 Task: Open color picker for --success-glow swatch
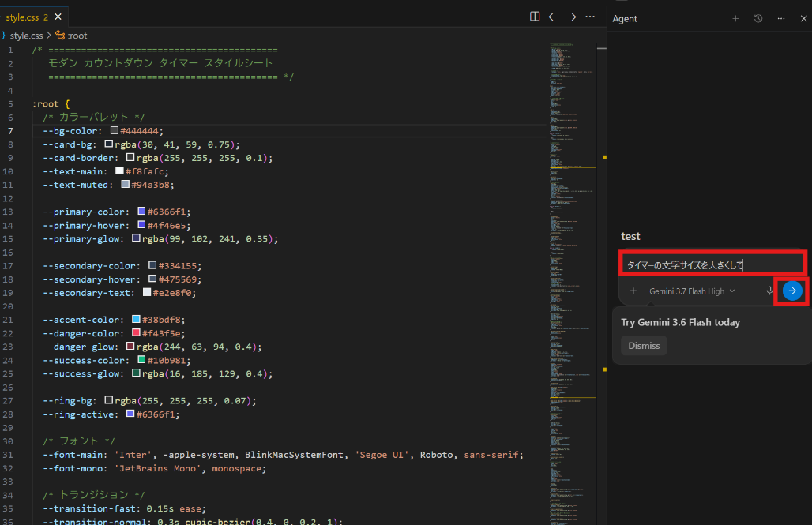(x=136, y=373)
